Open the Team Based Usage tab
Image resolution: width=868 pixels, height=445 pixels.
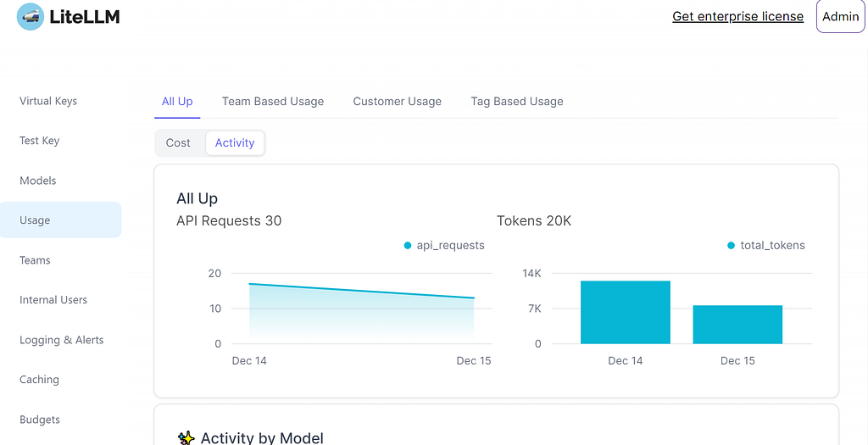(x=273, y=101)
